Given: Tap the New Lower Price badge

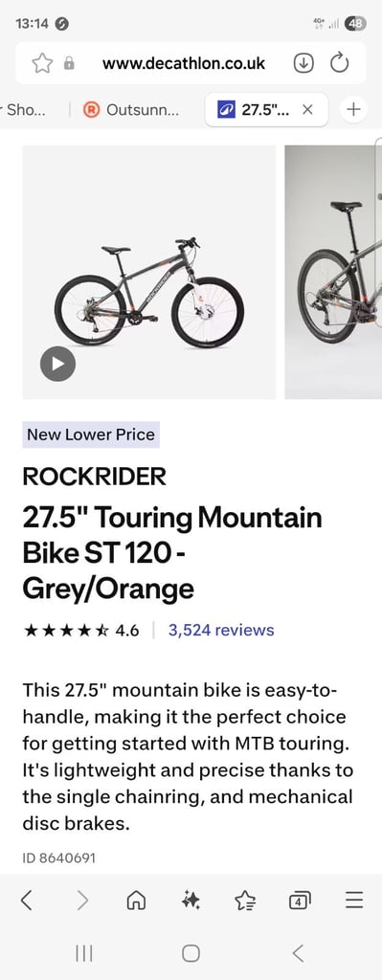Looking at the screenshot, I should pos(91,434).
